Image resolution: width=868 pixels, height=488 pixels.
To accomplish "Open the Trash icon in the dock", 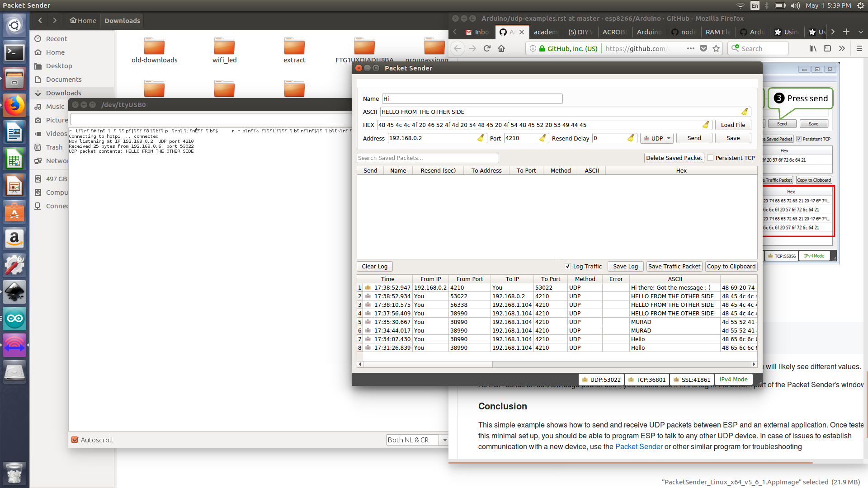I will (x=14, y=473).
